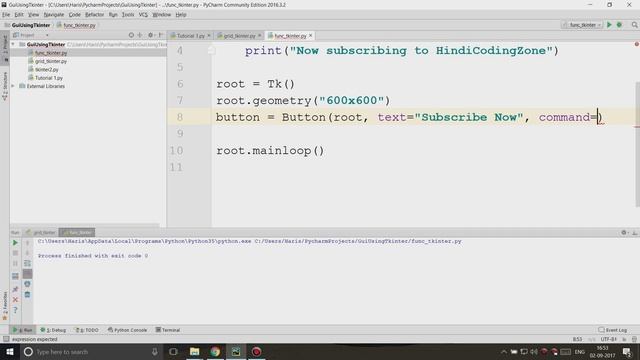640x360 pixels.
Task: Open the 4: Run tool window button
Action: coord(23,330)
